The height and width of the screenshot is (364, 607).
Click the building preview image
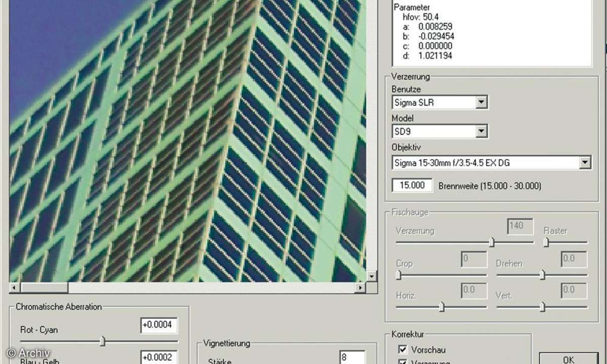click(187, 142)
